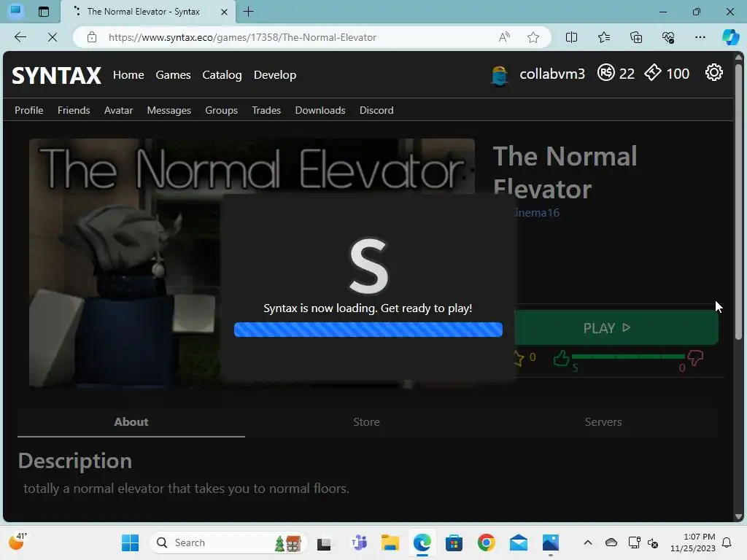Open tab actions menu icon
The width and height of the screenshot is (747, 560).
pyautogui.click(x=43, y=12)
